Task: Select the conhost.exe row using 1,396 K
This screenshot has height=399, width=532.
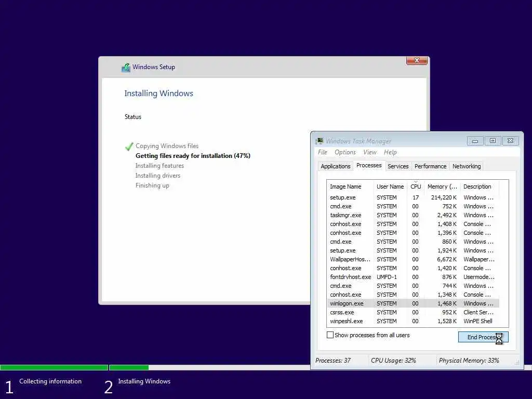Action: tap(413, 233)
